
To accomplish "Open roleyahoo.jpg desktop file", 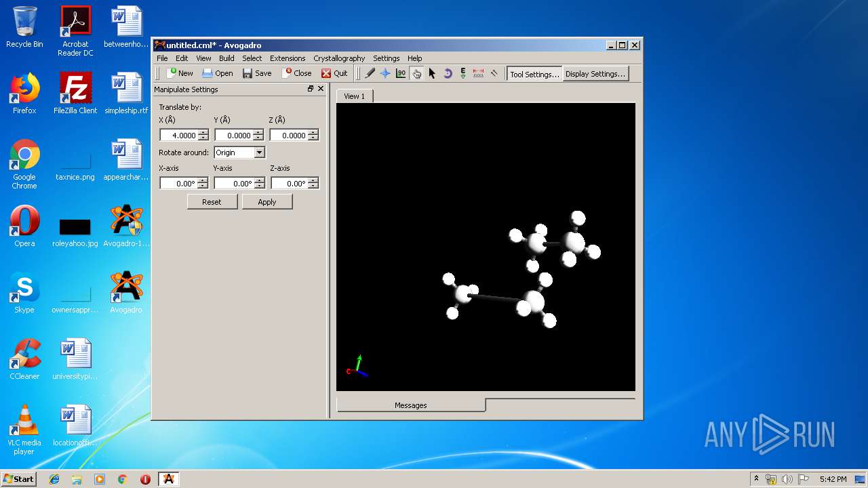I will (75, 232).
